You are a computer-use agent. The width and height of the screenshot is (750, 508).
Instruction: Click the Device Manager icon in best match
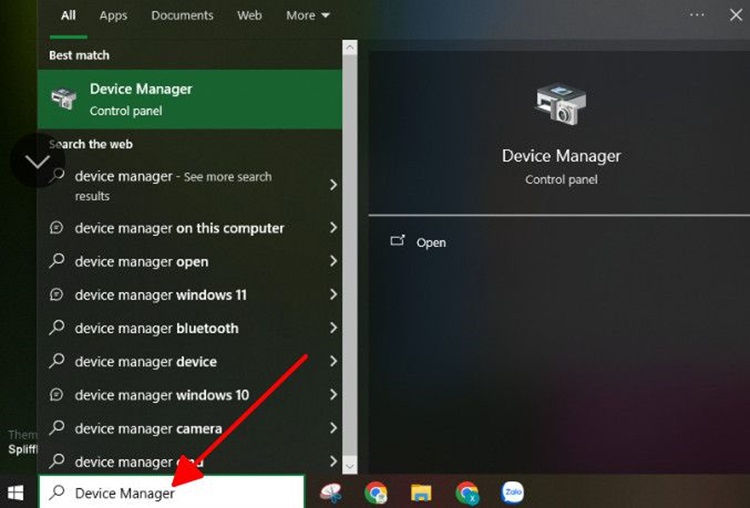[x=64, y=99]
